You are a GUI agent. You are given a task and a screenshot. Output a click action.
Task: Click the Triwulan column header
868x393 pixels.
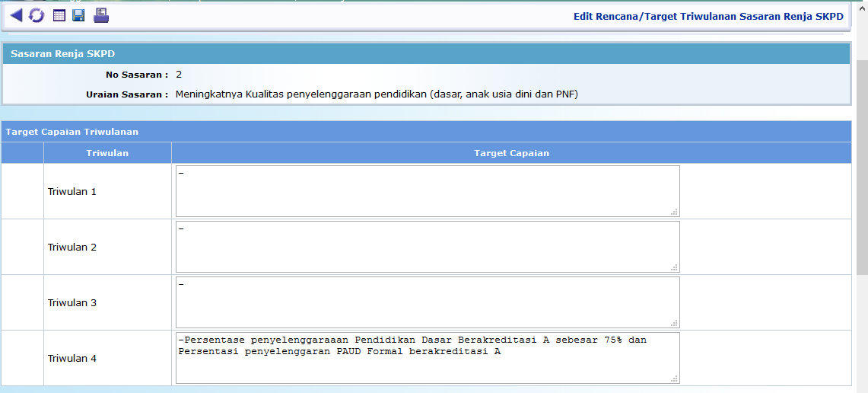(x=107, y=153)
